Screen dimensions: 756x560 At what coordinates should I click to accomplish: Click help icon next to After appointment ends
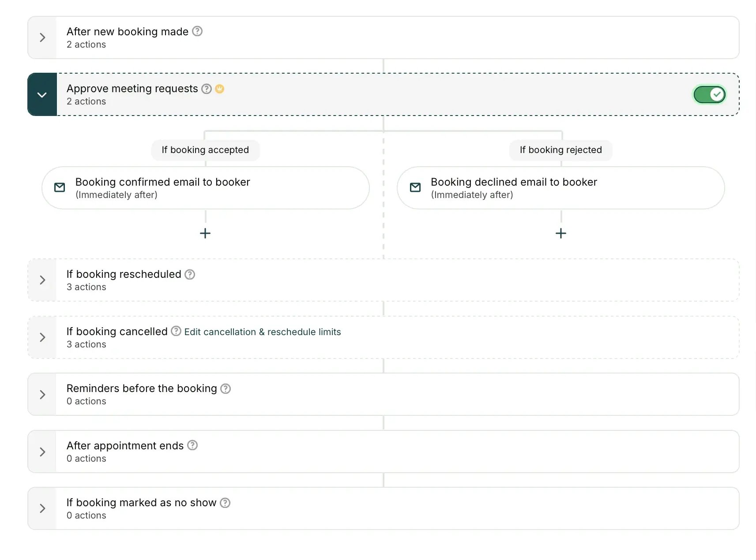coord(192,445)
